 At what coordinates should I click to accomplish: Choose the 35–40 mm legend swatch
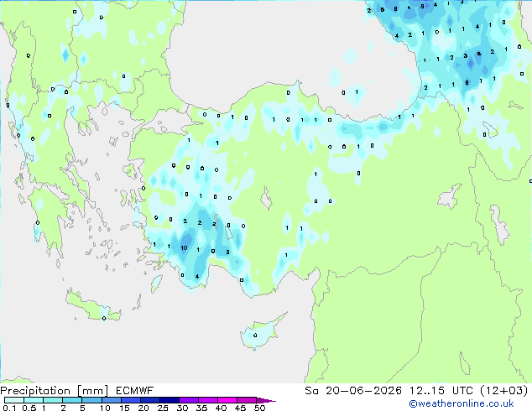coord(208,400)
